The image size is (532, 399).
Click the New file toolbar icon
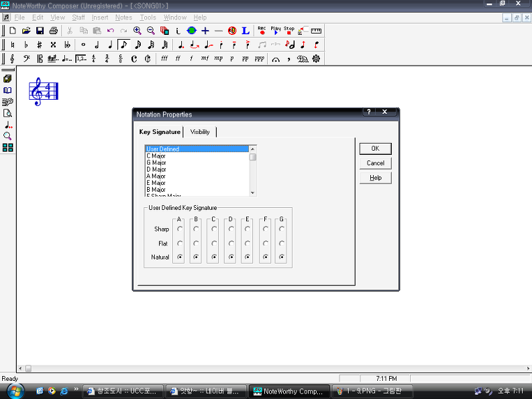tap(13, 31)
